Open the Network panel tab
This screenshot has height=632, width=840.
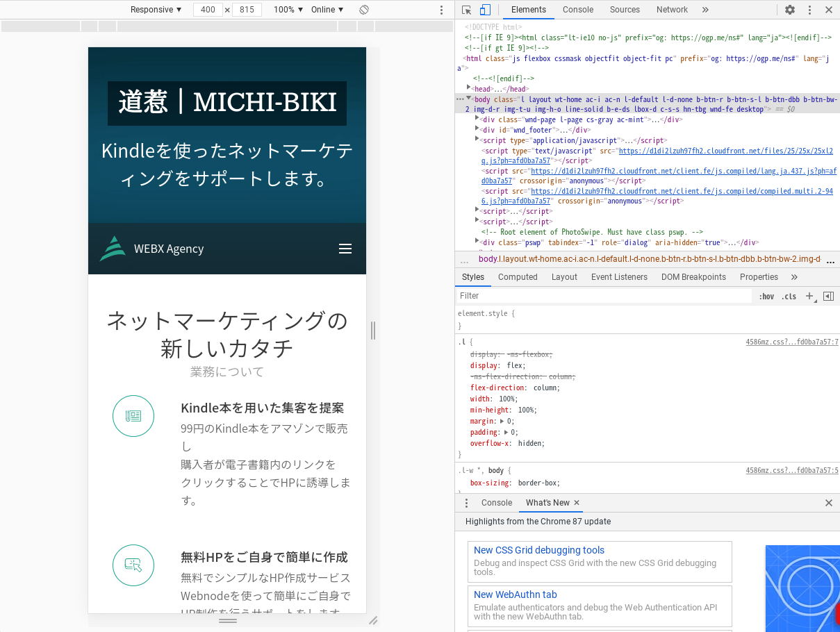pos(672,10)
